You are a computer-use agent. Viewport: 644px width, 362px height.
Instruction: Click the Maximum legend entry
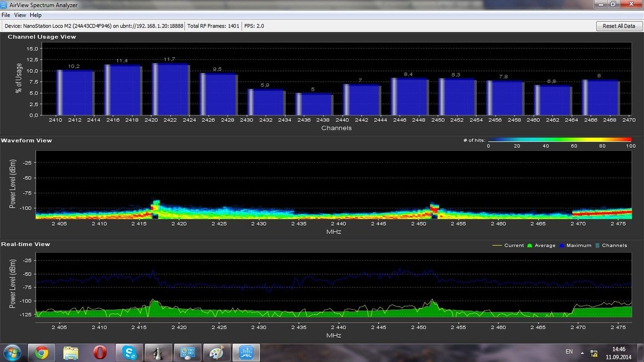click(575, 245)
